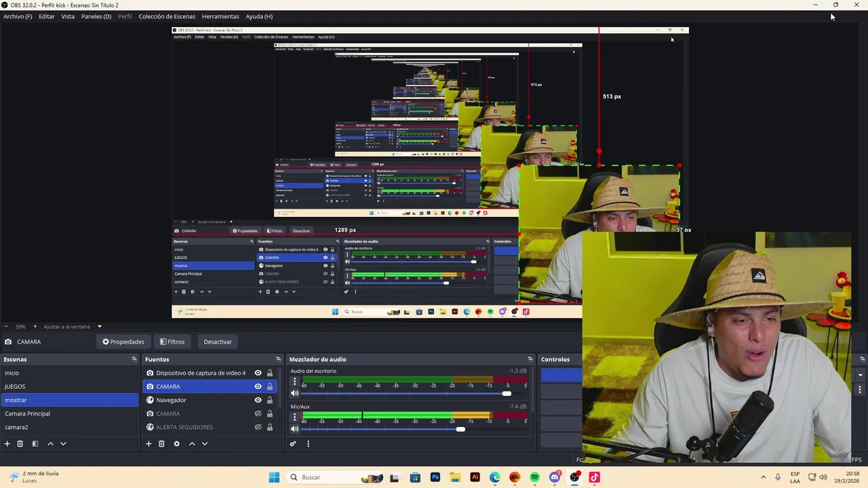Toggle lock on Dispositivo de captura de video 4

(x=270, y=373)
